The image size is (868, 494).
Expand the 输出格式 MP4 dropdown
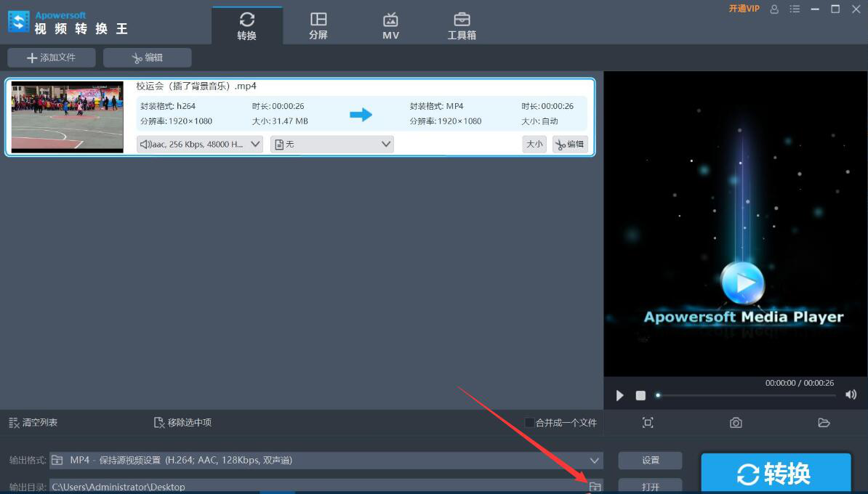click(326, 461)
